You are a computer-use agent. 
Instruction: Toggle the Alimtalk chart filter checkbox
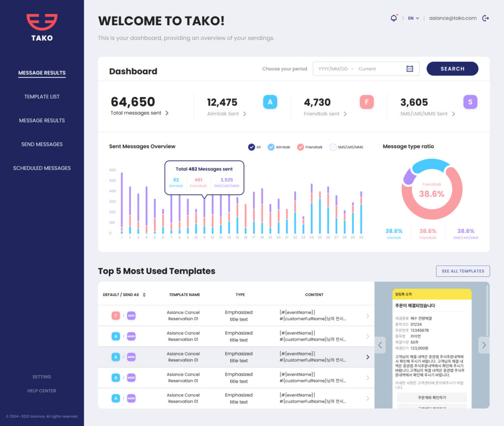(x=271, y=147)
